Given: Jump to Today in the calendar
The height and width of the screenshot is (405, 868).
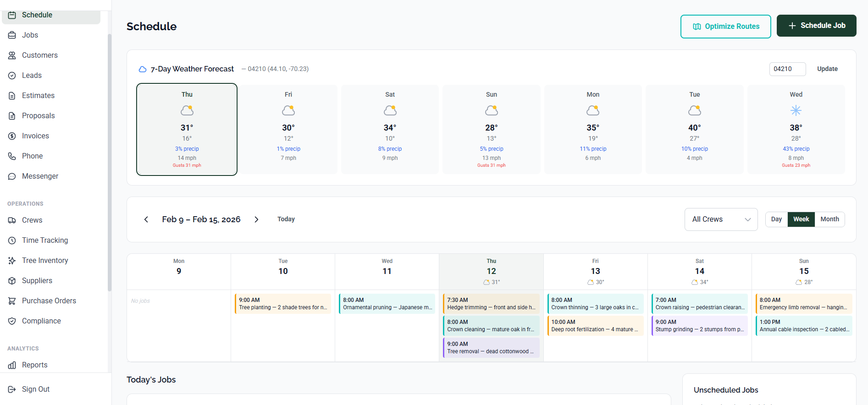Looking at the screenshot, I should coord(286,219).
